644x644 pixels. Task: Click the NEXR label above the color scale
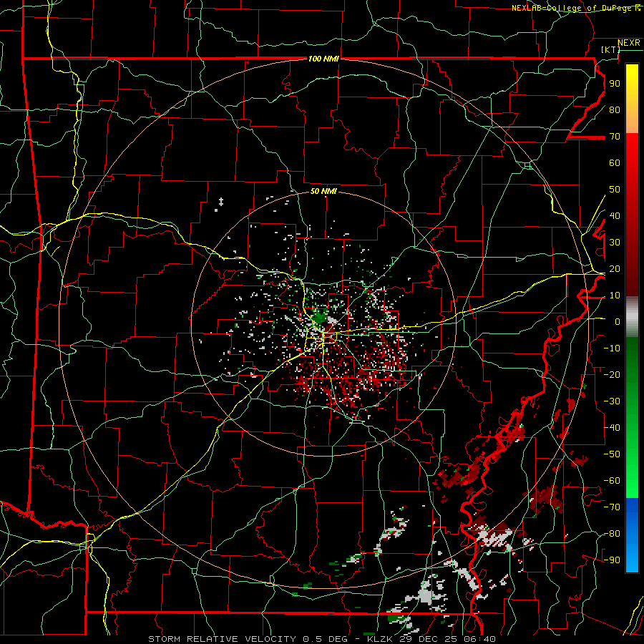point(628,43)
